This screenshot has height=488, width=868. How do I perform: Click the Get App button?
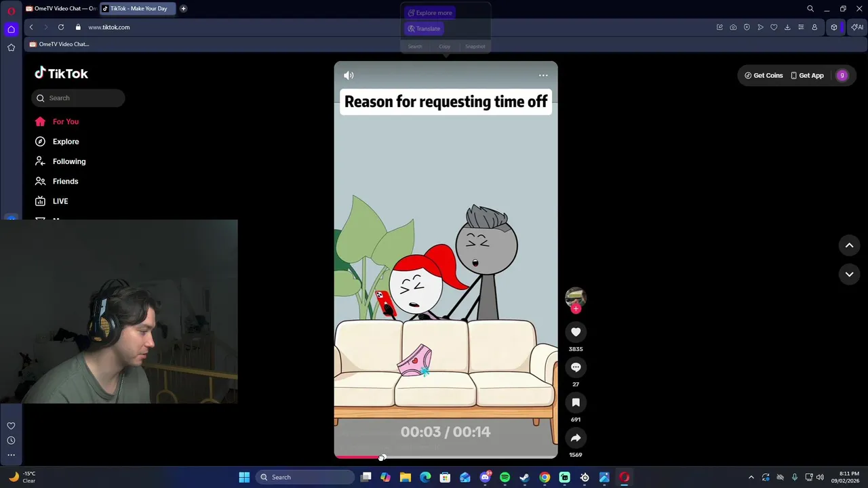807,75
